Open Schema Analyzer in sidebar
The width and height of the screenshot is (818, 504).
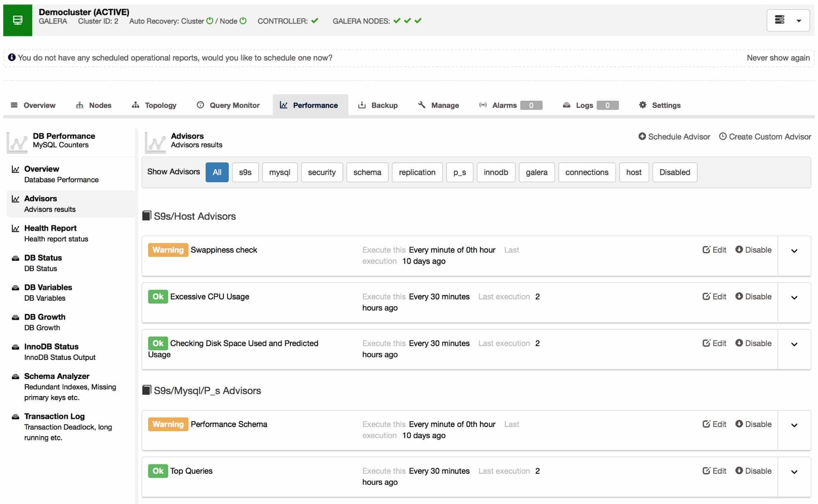coord(70,386)
